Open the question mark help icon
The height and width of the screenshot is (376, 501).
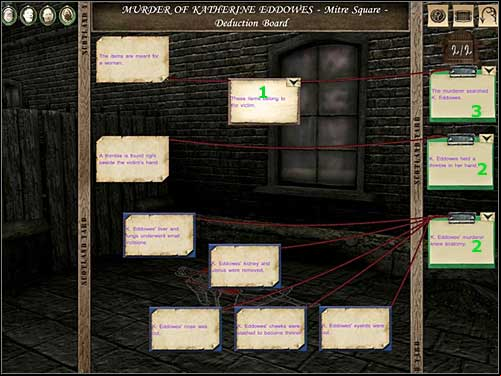pyautogui.click(x=437, y=15)
